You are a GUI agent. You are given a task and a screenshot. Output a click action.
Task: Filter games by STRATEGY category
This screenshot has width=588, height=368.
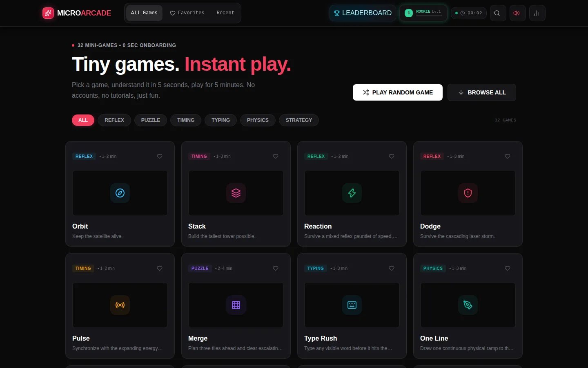point(299,120)
